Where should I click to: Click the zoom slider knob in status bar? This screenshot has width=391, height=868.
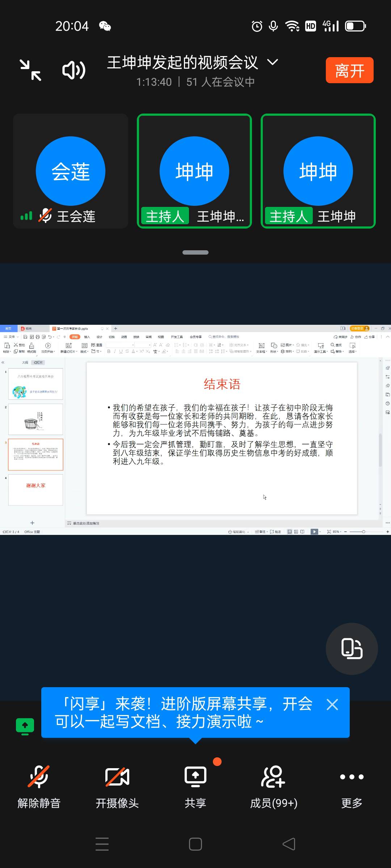[x=363, y=532]
